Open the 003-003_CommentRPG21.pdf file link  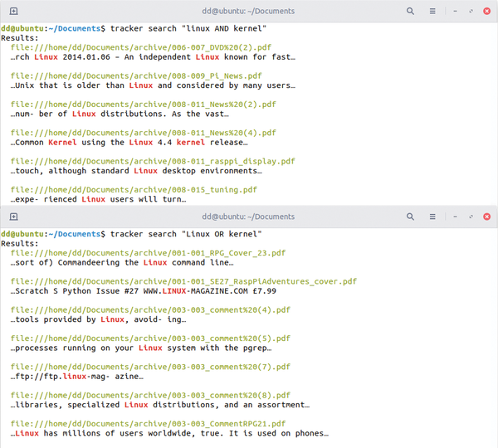(148, 424)
